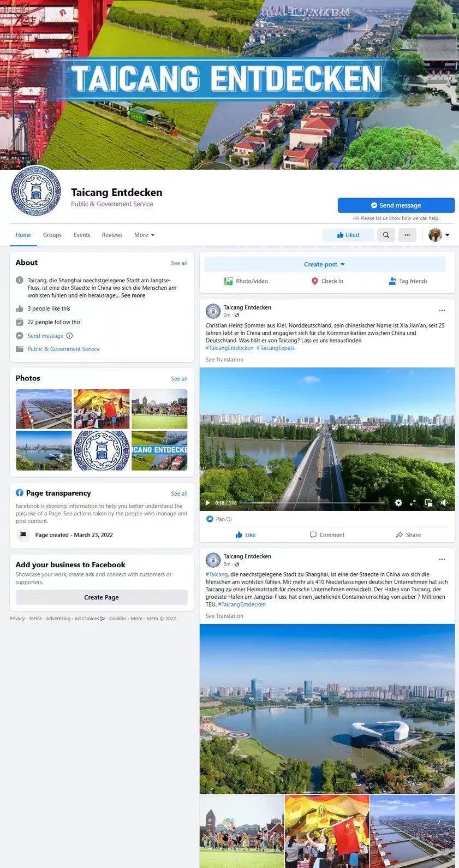459x868 pixels.
Task: Play the bridge video
Action: (x=208, y=503)
